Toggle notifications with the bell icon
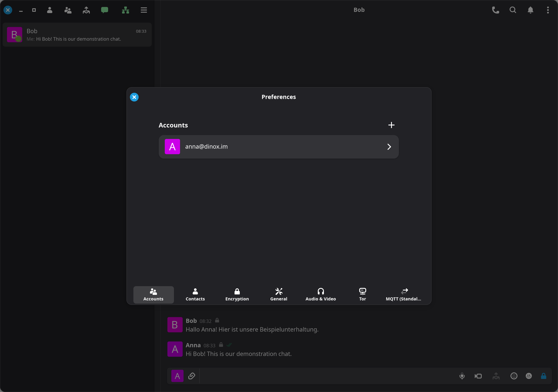This screenshot has height=392, width=558. [x=531, y=10]
